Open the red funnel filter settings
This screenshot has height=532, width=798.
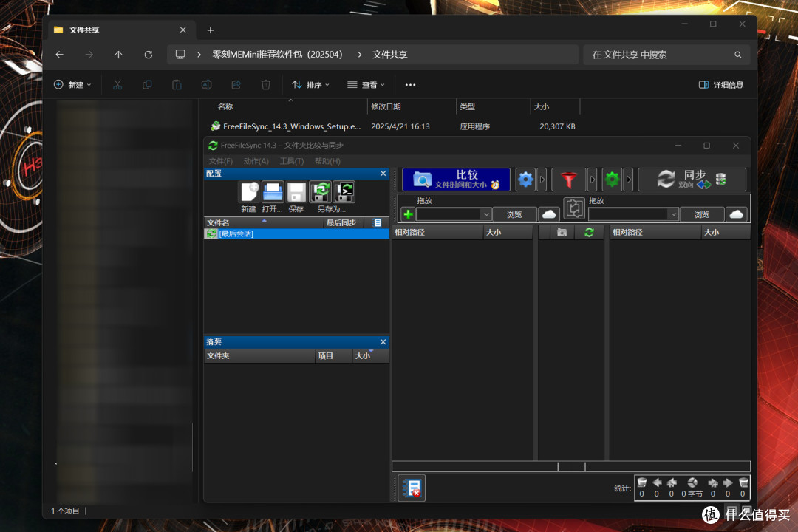568,180
